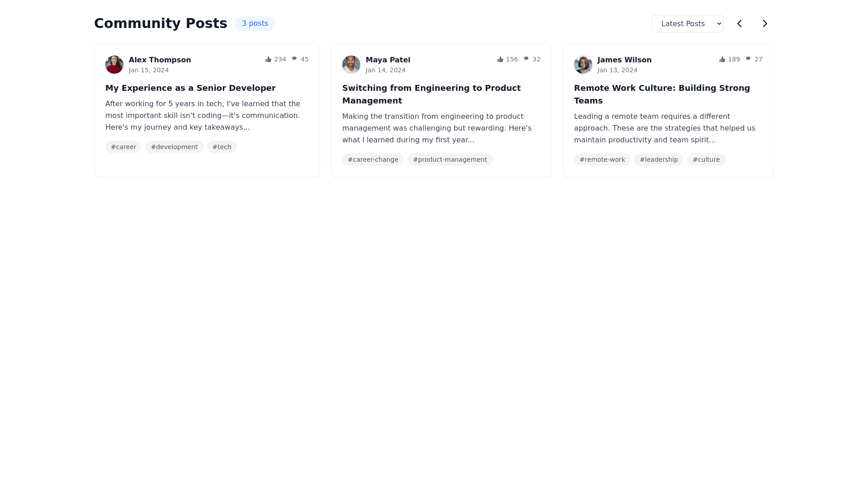Click the comment icon on James Wilson's post

click(x=748, y=59)
